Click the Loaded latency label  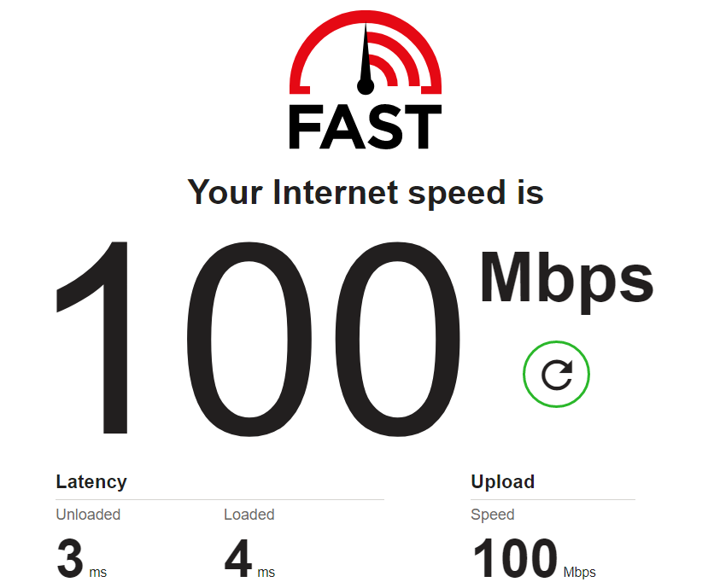[x=249, y=515]
